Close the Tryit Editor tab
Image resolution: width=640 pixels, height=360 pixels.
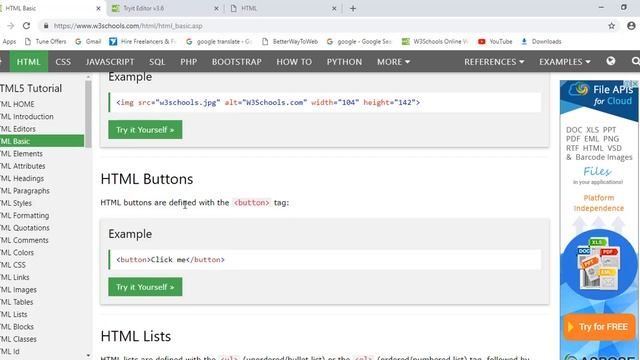pyautogui.click(x=216, y=8)
